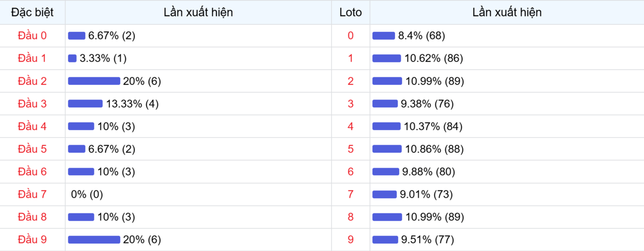Click the Loto column header
This screenshot has width=644, height=251.
click(x=350, y=12)
